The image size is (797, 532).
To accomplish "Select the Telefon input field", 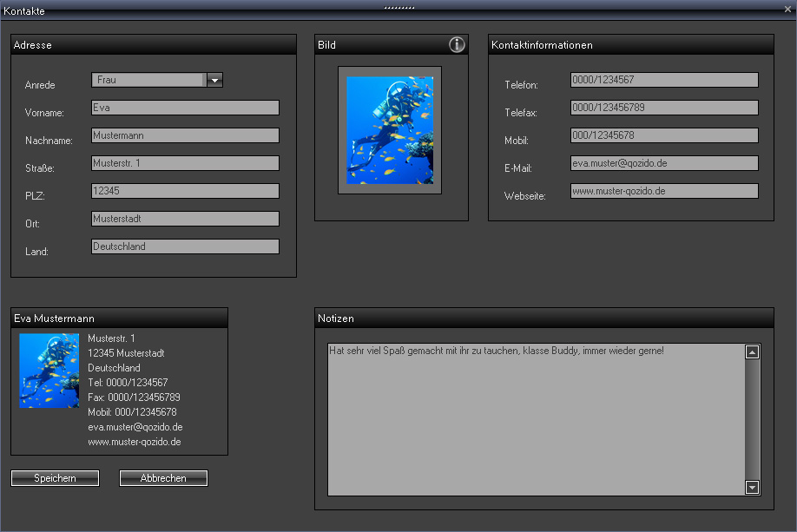I will coord(664,80).
